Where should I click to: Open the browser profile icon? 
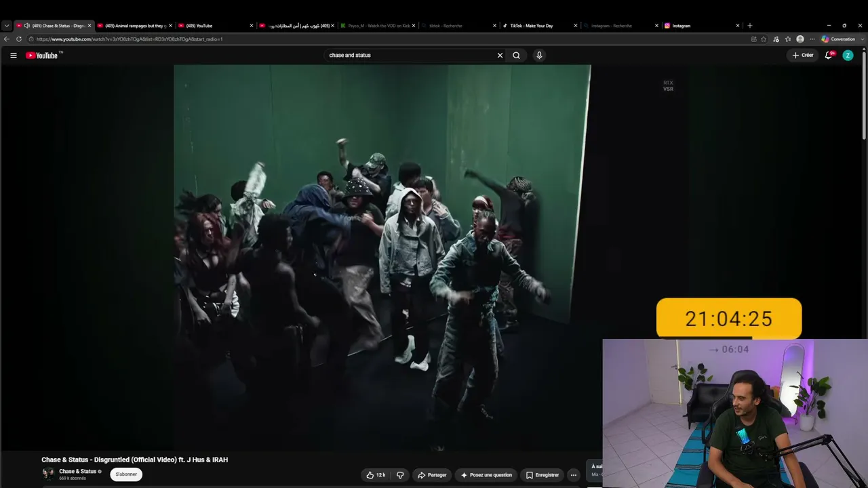(x=800, y=39)
